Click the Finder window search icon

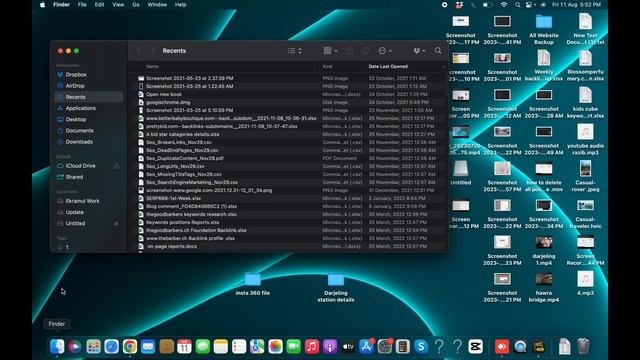click(438, 51)
